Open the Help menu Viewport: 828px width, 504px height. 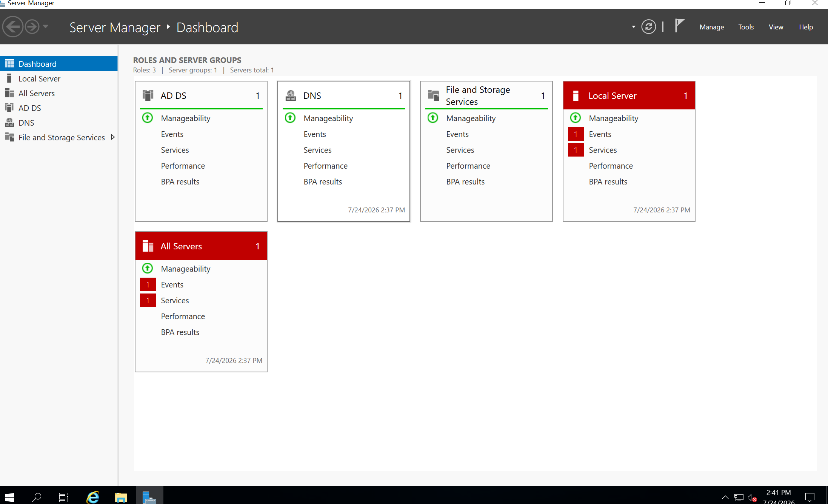tap(806, 27)
